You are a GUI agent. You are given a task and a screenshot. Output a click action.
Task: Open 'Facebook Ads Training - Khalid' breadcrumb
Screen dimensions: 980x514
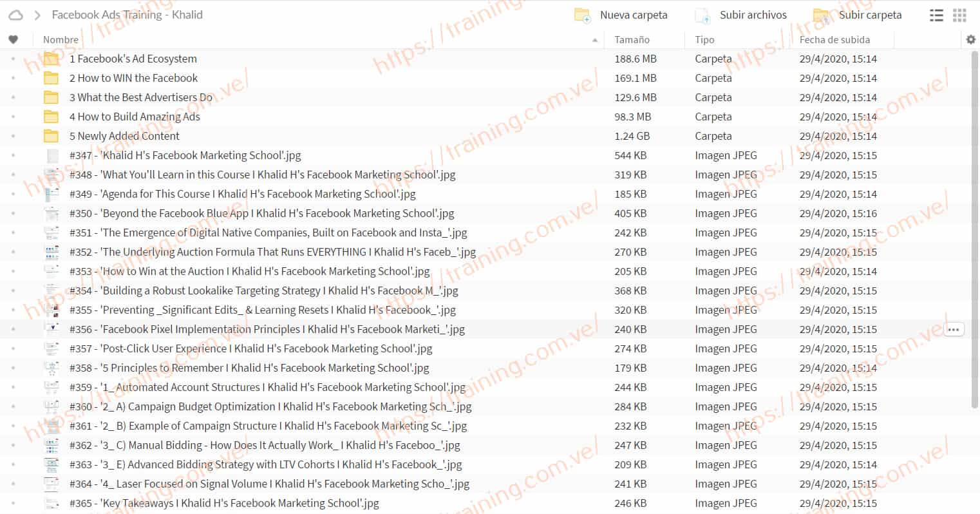coord(127,15)
